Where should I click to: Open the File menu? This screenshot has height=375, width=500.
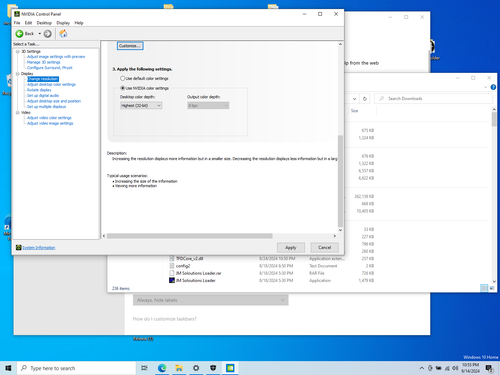point(17,23)
